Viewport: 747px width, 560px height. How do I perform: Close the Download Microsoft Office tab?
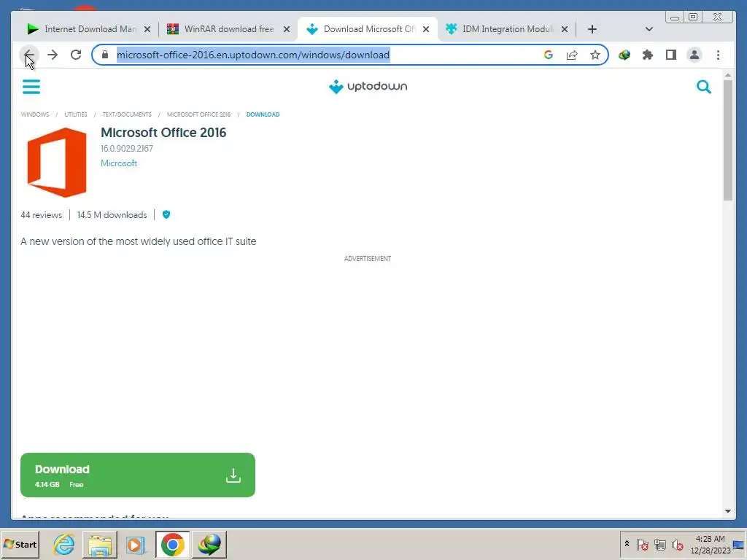(x=426, y=29)
